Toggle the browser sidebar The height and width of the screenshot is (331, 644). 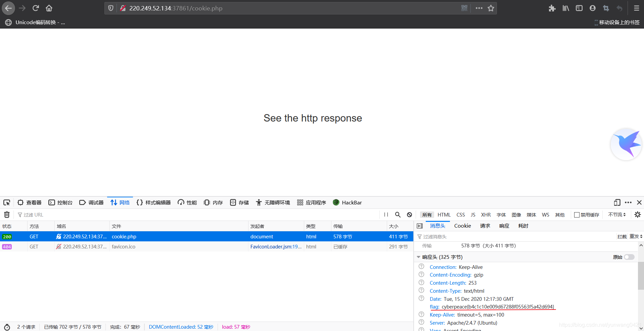click(x=579, y=8)
